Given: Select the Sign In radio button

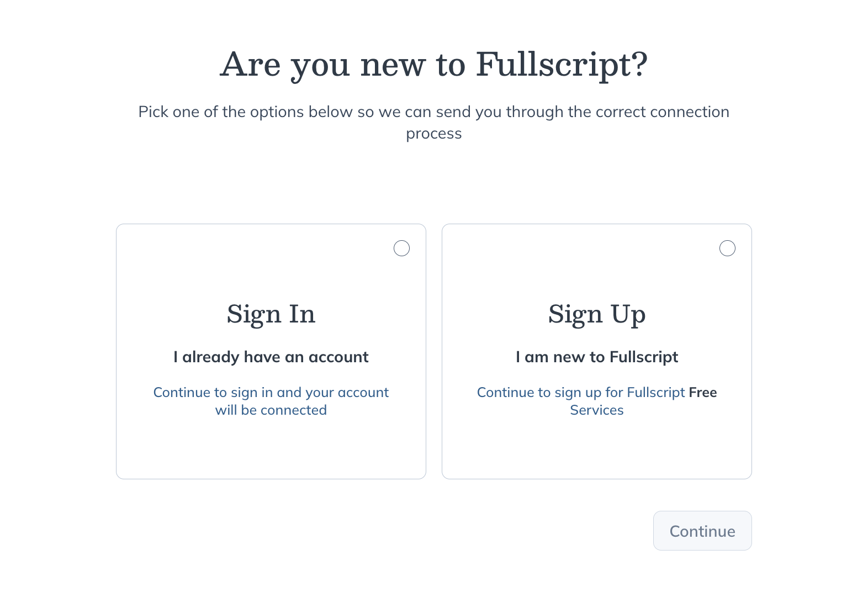Looking at the screenshot, I should [x=401, y=248].
